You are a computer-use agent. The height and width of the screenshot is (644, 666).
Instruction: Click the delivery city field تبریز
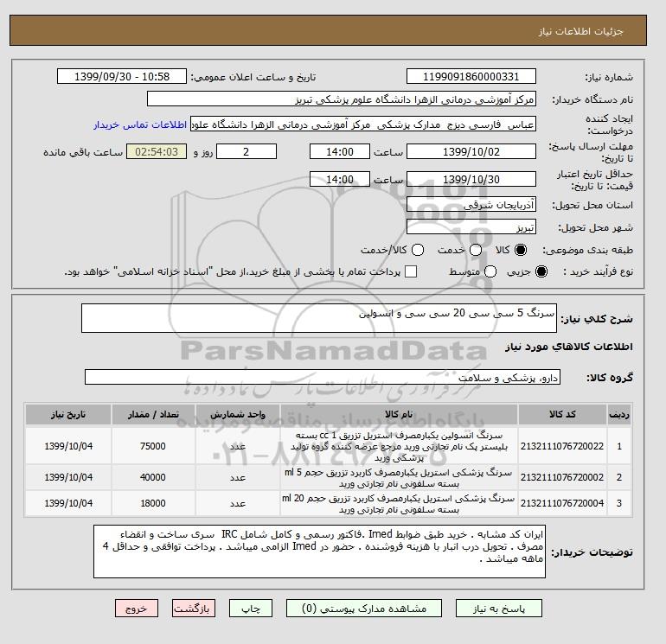471,227
